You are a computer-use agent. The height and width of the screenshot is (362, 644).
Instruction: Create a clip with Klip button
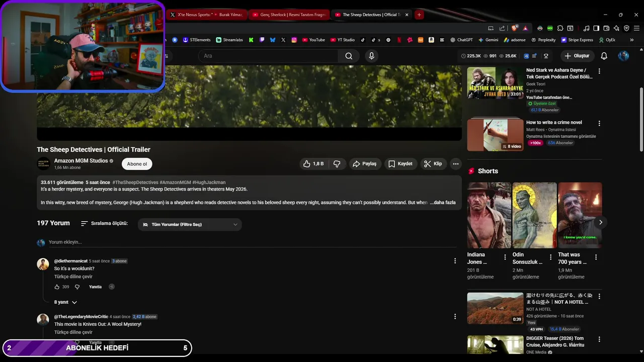[433, 164]
